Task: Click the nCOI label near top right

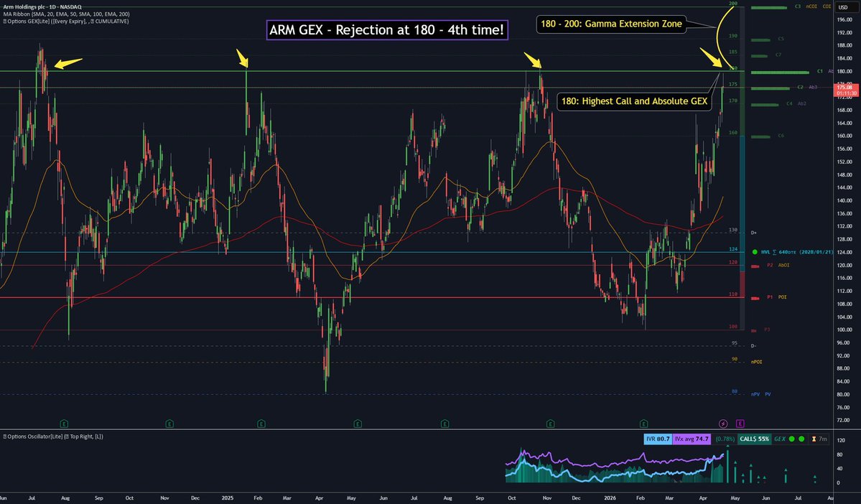Action: (811, 6)
